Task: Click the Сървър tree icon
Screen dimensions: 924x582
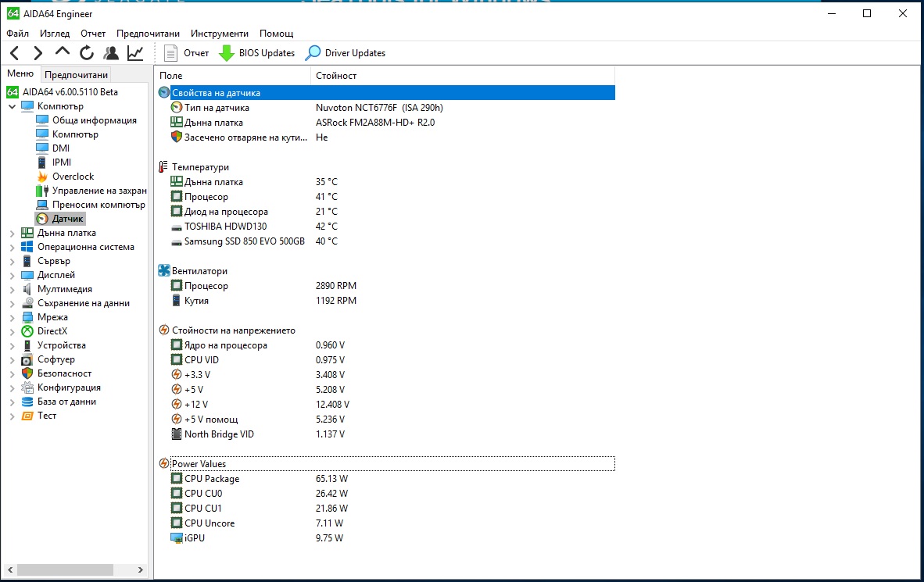Action: [x=27, y=261]
